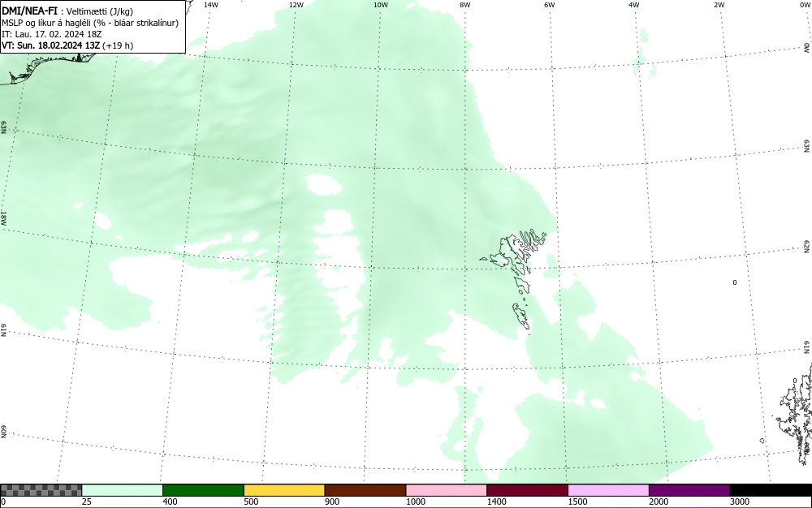The height and width of the screenshot is (508, 812).
Task: Choose the yellow 500–900 legend swatch
Action: click(284, 490)
